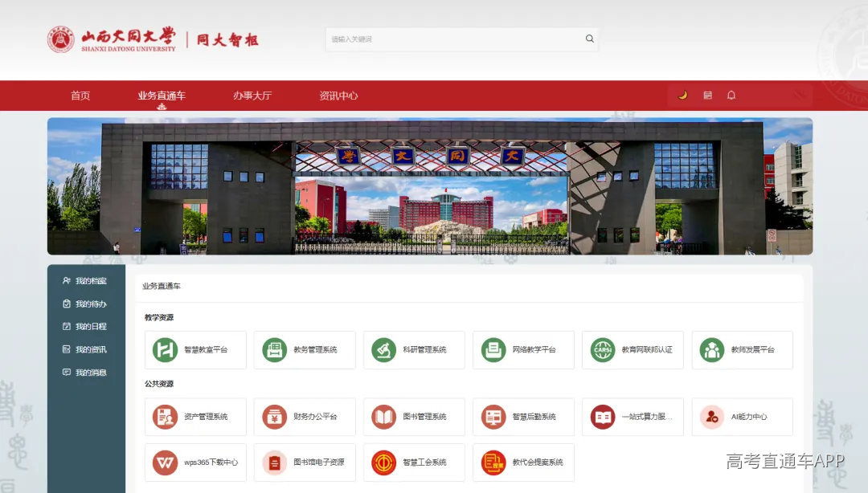Open the AI能力中心 icon

712,418
